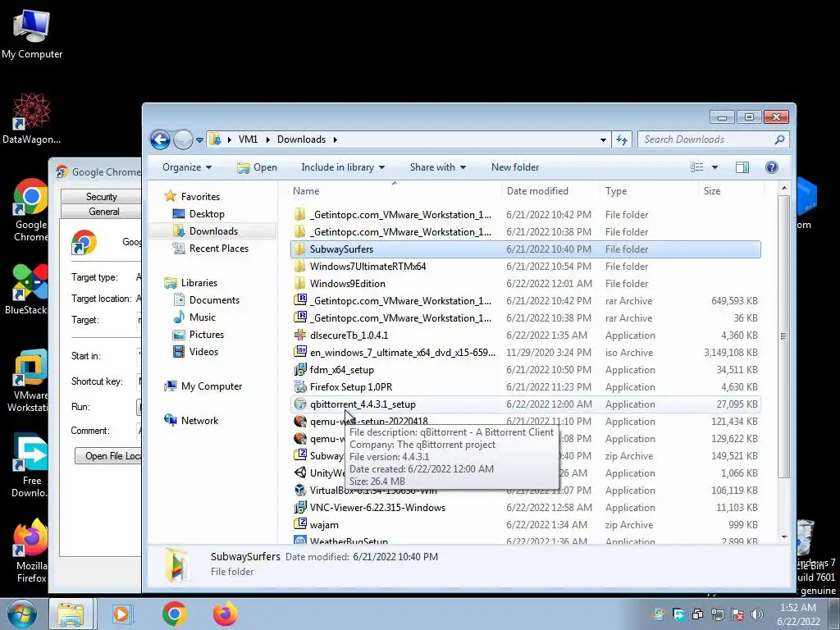The width and height of the screenshot is (840, 630).
Task: Click the Refresh button beside address bar
Action: (622, 139)
